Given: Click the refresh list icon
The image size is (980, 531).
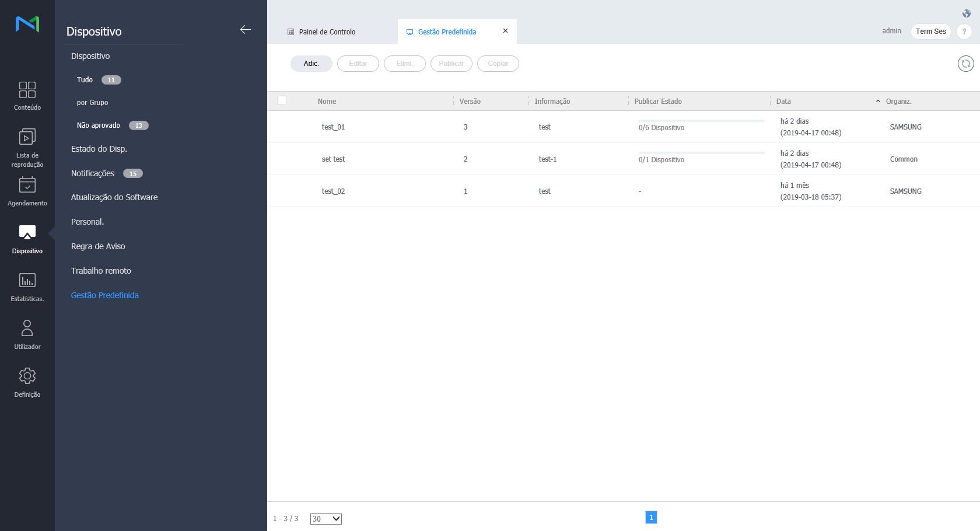Looking at the screenshot, I should pyautogui.click(x=965, y=64).
